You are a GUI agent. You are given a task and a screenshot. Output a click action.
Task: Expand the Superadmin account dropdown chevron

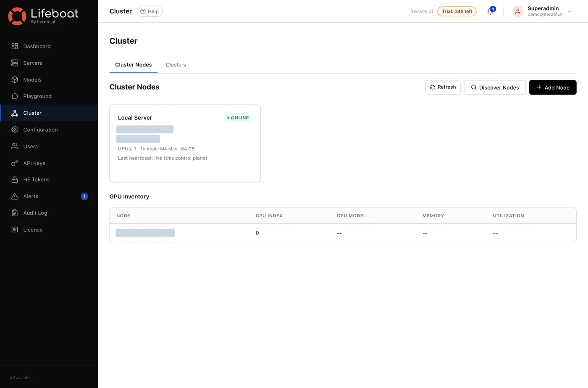click(570, 11)
